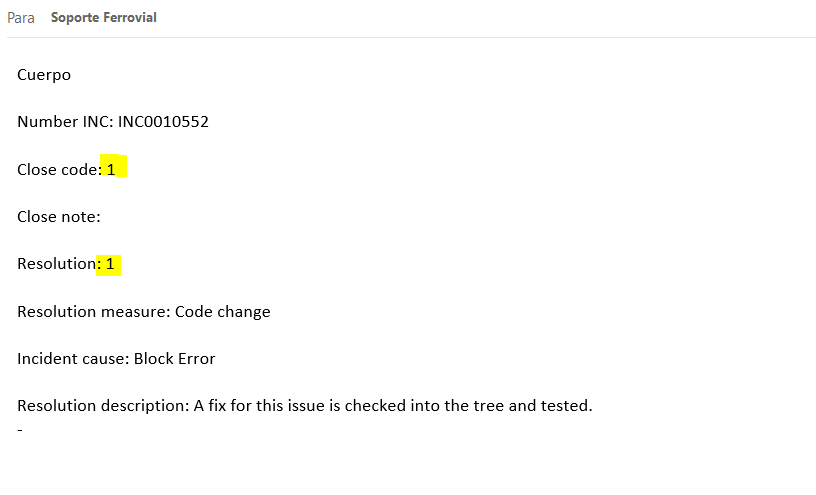Image resolution: width=816 pixels, height=495 pixels.
Task: Click the Code change text
Action: 223,312
